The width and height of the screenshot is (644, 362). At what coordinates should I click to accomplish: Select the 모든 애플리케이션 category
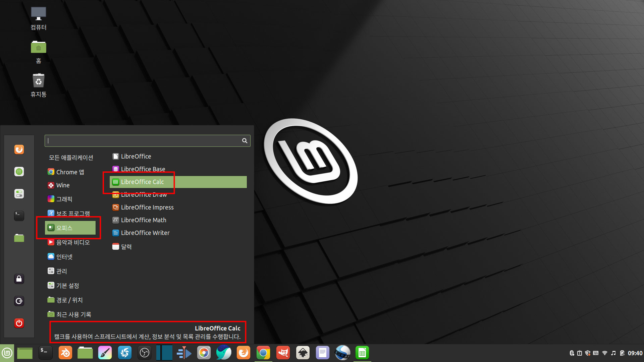click(x=71, y=158)
